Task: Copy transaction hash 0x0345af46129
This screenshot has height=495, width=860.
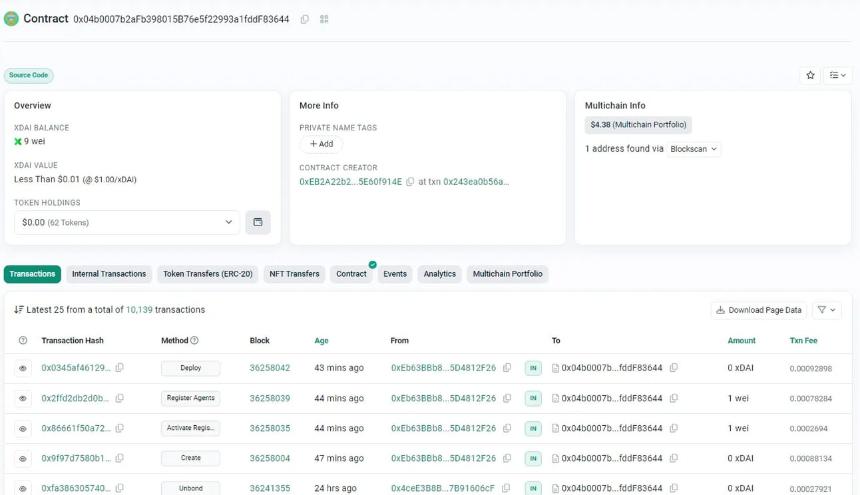Action: tap(120, 367)
